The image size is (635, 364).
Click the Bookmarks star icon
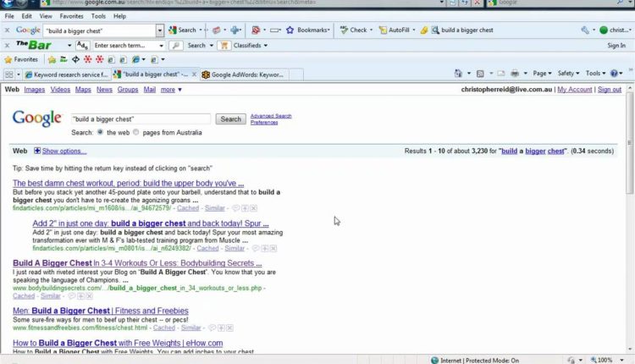(x=290, y=30)
